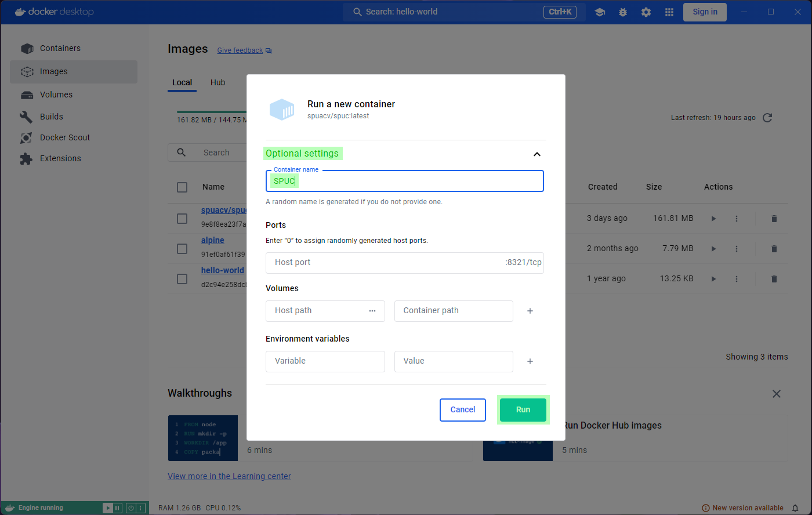Open Docker Desktop settings gear

(646, 12)
